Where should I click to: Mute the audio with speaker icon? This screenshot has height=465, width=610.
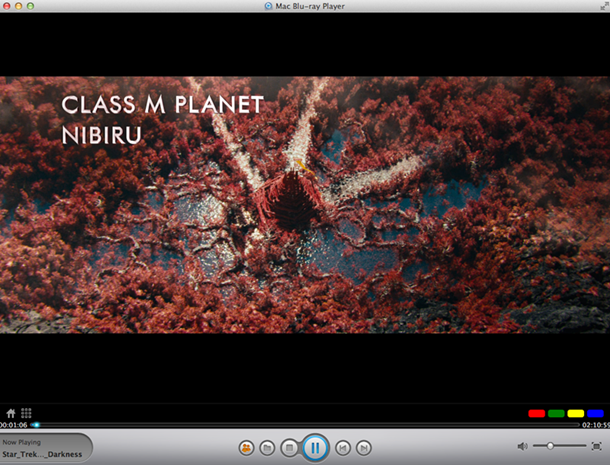click(523, 446)
